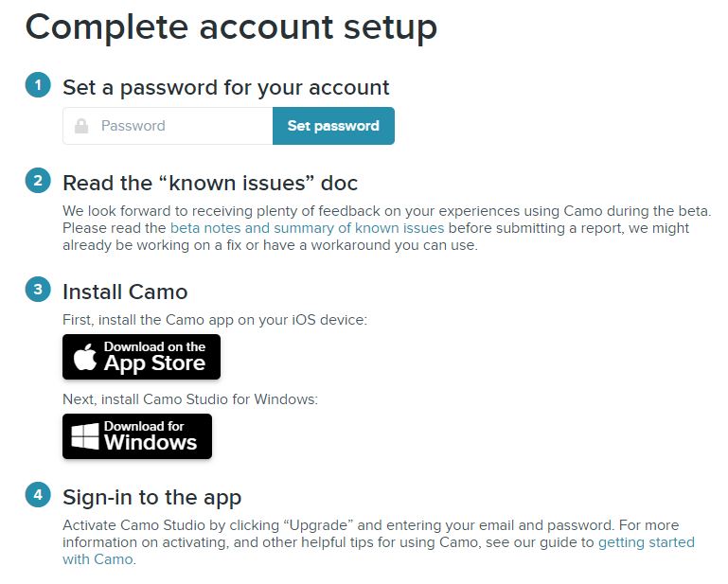Click the step 2 number badge
Screen dimensions: 728x584
[38, 180]
